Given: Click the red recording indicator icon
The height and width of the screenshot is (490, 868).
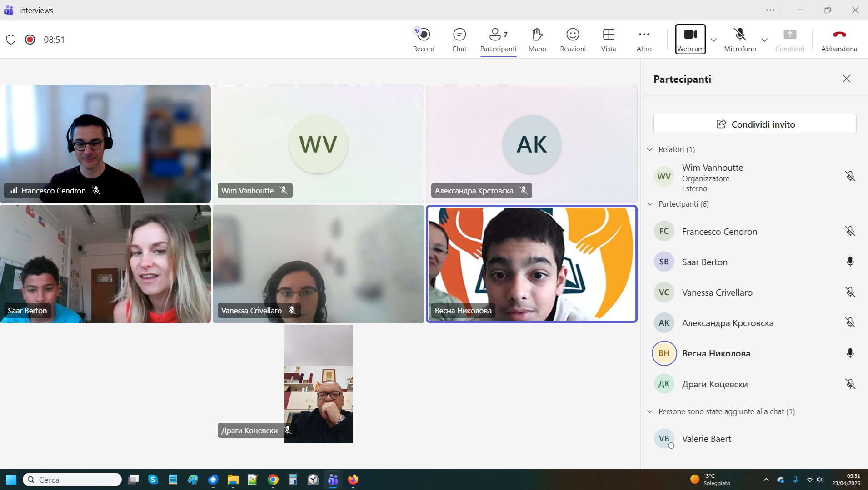Looking at the screenshot, I should (x=30, y=40).
